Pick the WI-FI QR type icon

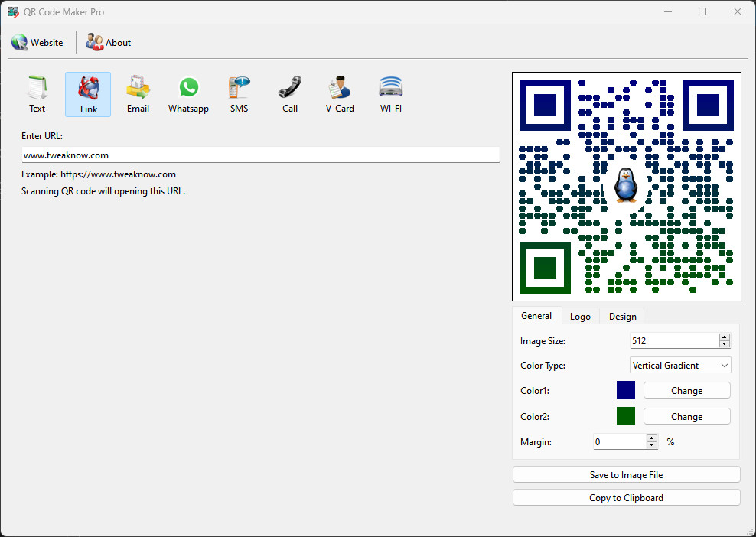[390, 94]
